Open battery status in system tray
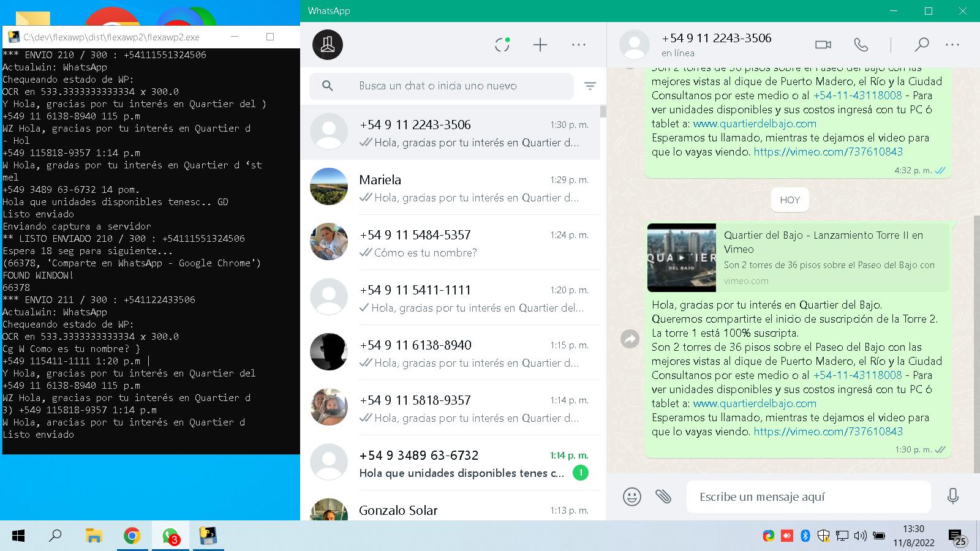Image resolution: width=980 pixels, height=551 pixels. tap(879, 536)
